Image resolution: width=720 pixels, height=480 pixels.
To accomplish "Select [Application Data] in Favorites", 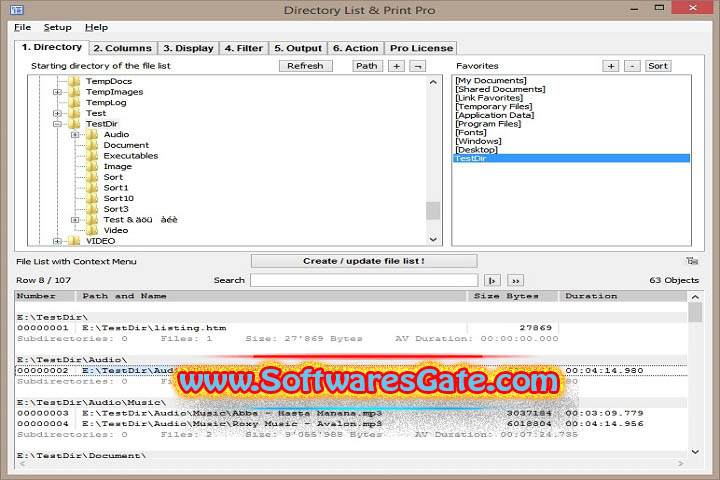I will tap(495, 115).
